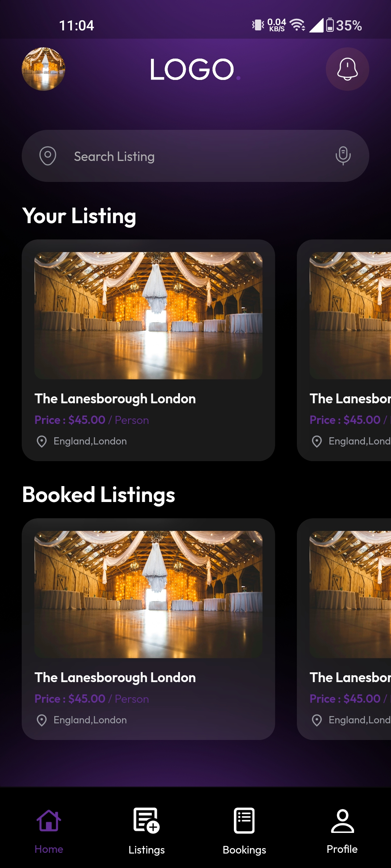Image resolution: width=391 pixels, height=868 pixels.
Task: Open first venue photo under Your Listing
Action: (x=148, y=315)
